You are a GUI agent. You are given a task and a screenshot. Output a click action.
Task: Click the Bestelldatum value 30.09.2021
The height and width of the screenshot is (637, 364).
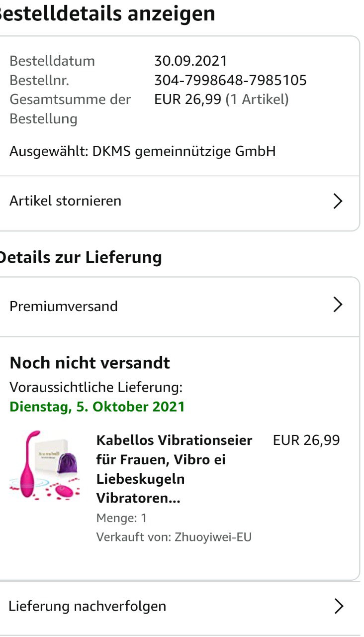pyautogui.click(x=190, y=61)
